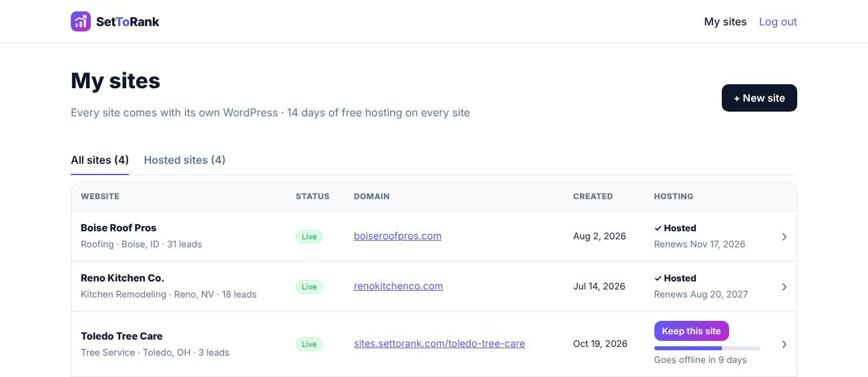The width and height of the screenshot is (868, 377).
Task: Click the Live badge for Toledo Tree Care
Action: tap(309, 344)
